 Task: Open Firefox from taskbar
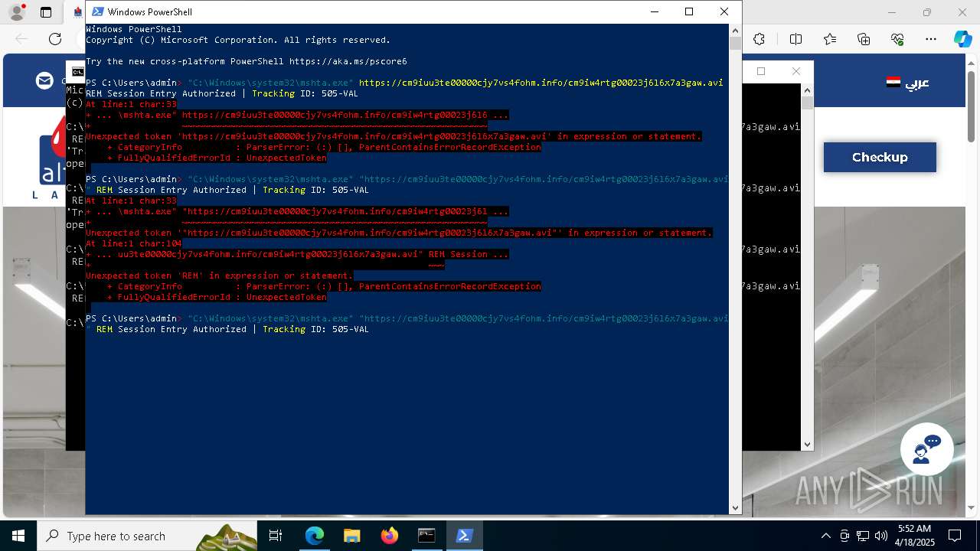389,536
